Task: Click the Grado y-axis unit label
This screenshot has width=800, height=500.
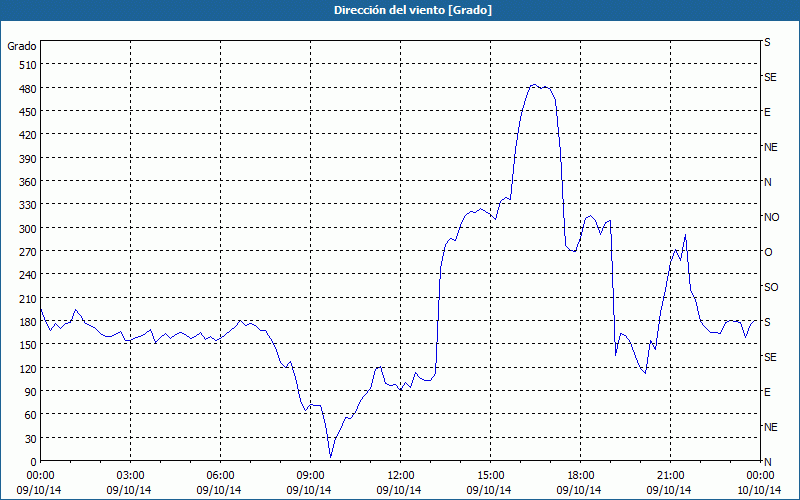Action: [22, 46]
